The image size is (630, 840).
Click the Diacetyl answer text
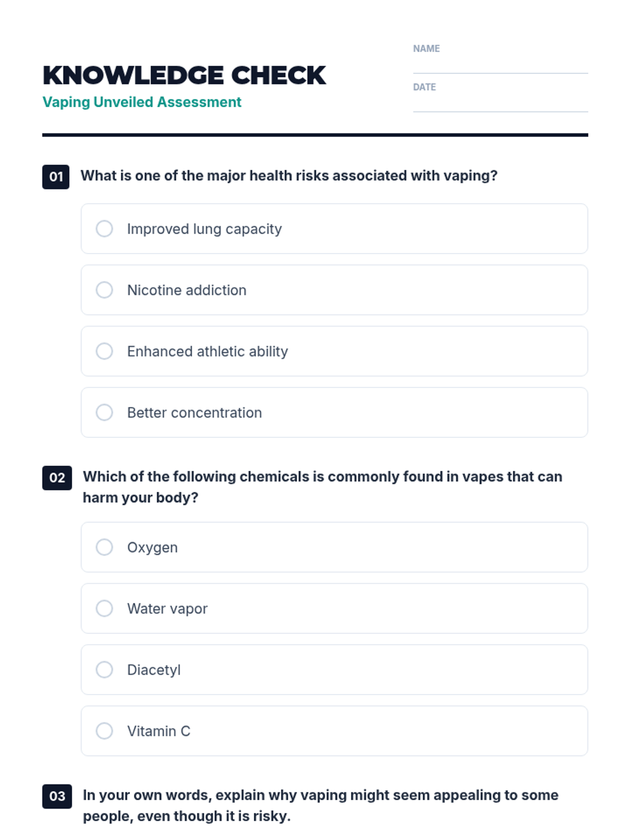click(x=154, y=670)
